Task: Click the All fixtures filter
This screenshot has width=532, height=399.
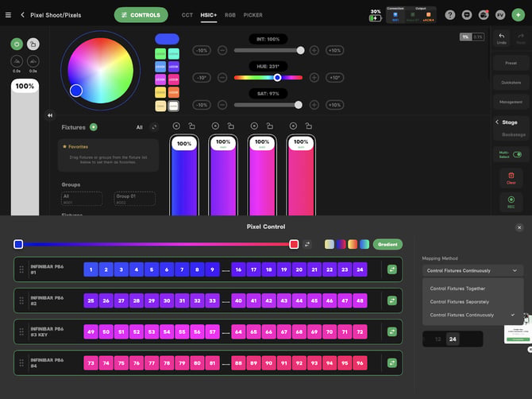Action: click(x=139, y=127)
